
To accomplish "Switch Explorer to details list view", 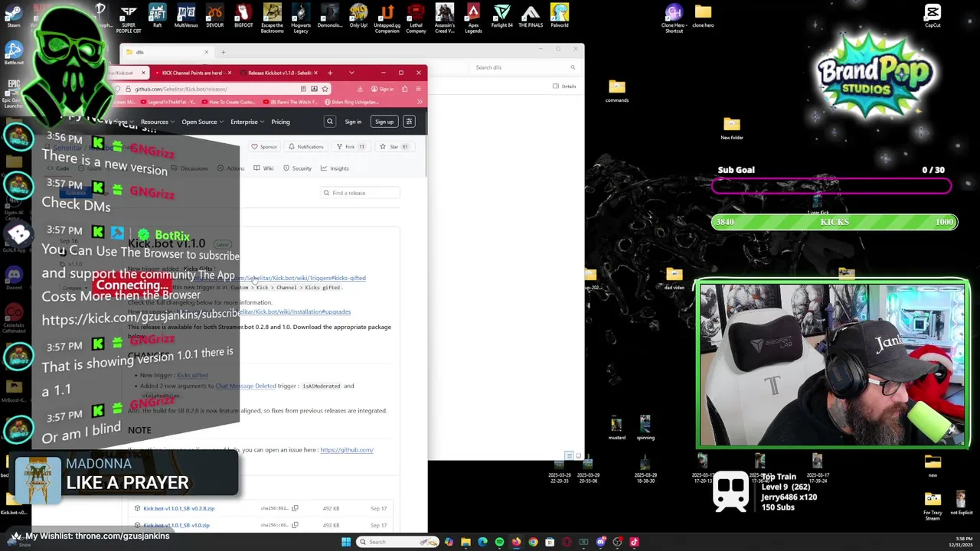I will (569, 455).
